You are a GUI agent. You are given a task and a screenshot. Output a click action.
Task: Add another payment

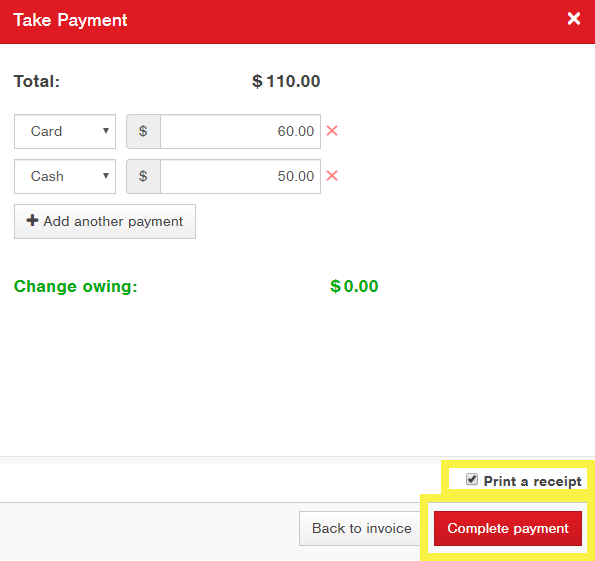pos(105,221)
